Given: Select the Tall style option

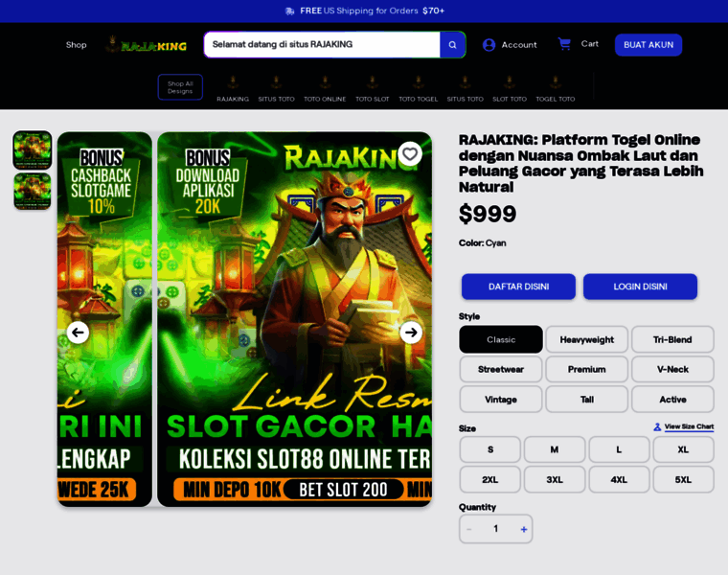Looking at the screenshot, I should tap(586, 400).
